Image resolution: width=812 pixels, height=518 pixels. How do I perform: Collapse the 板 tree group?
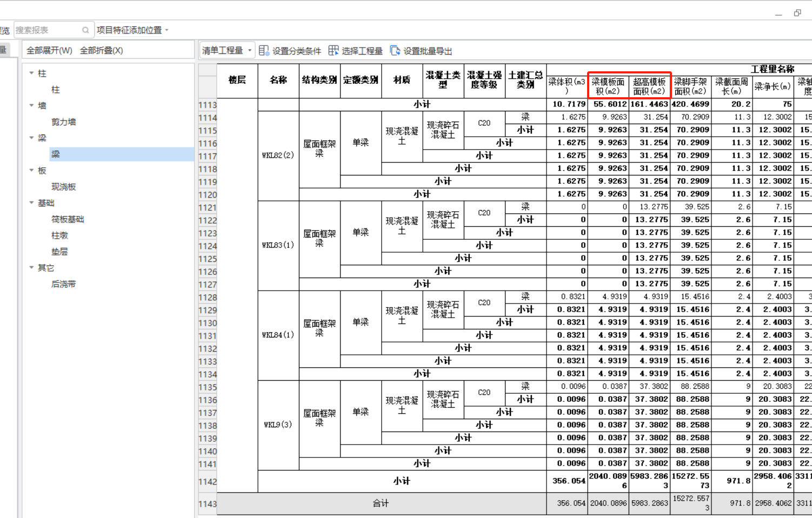click(x=31, y=170)
